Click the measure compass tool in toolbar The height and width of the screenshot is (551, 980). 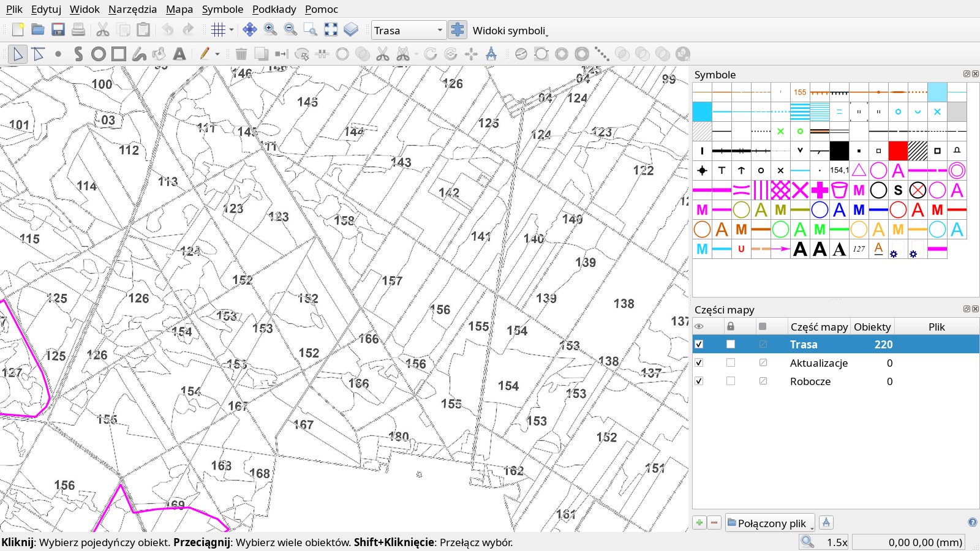click(491, 54)
